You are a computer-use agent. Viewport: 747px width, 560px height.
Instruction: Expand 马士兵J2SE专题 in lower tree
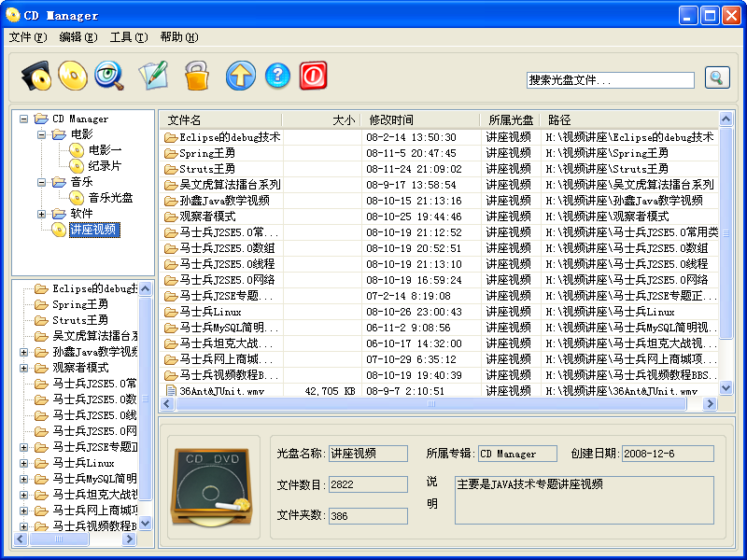pyautogui.click(x=23, y=447)
